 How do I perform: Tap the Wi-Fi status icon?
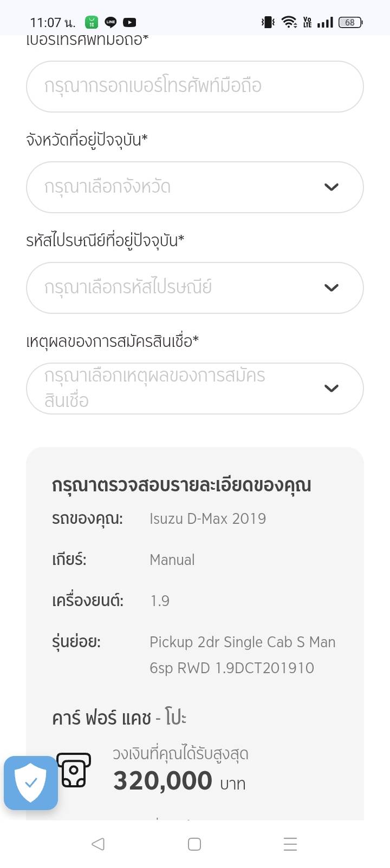(289, 22)
